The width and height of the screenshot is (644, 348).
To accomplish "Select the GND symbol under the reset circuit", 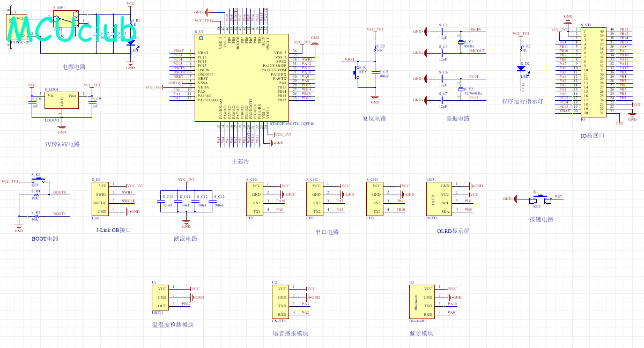I will coord(375,99).
